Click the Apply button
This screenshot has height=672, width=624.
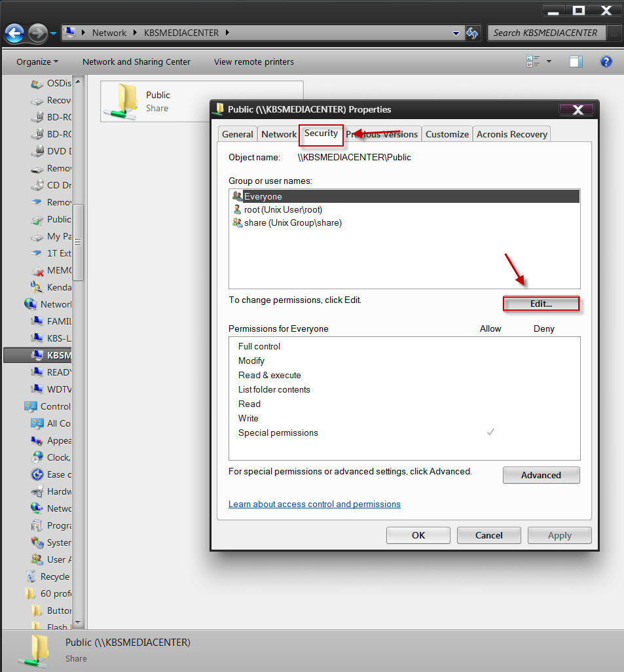(x=559, y=535)
